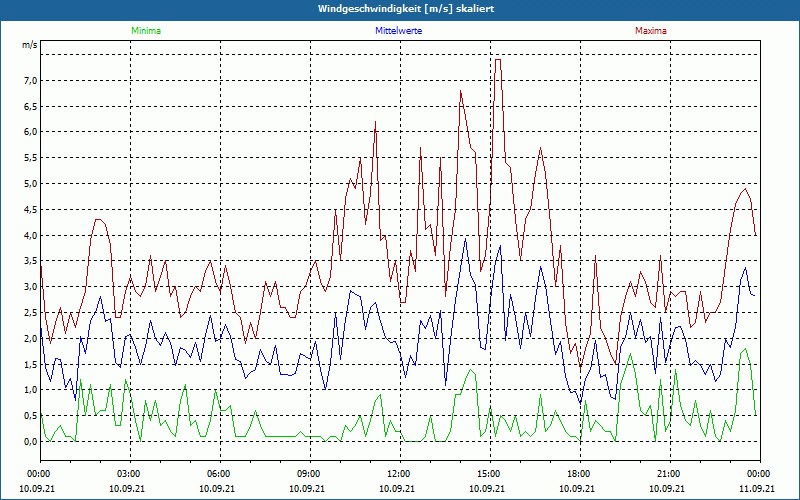This screenshot has width=800, height=500.
Task: Click the 3,5 y-axis label
Action: click(31, 261)
